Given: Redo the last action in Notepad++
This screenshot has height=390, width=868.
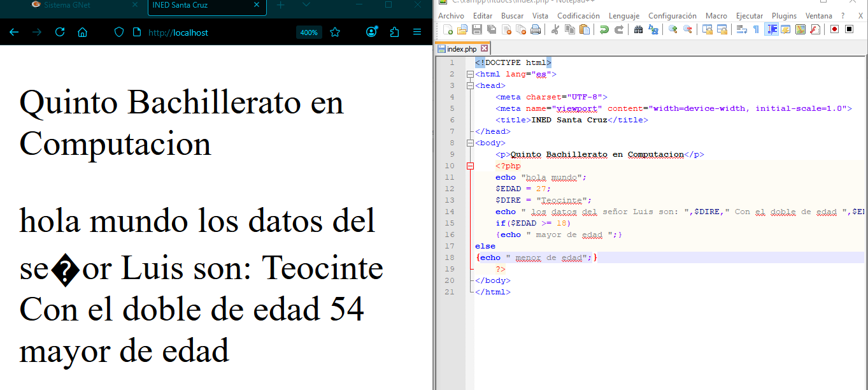Looking at the screenshot, I should click(x=618, y=29).
